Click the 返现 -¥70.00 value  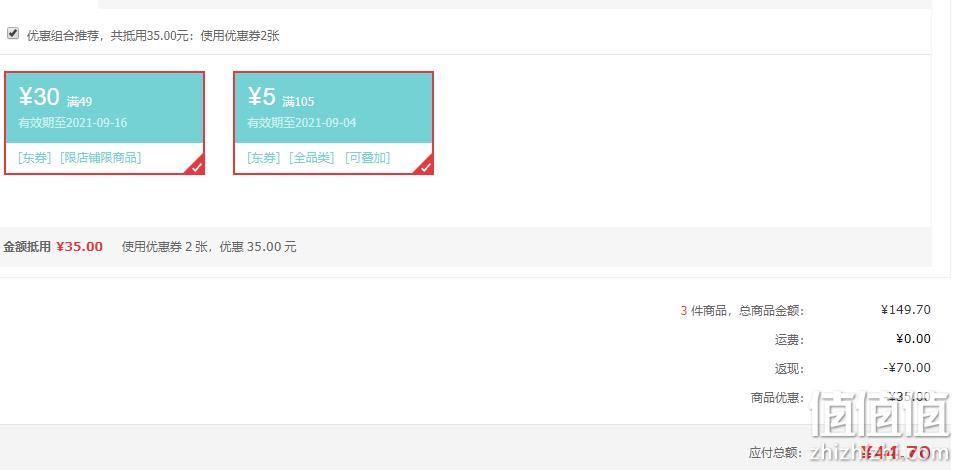point(907,368)
